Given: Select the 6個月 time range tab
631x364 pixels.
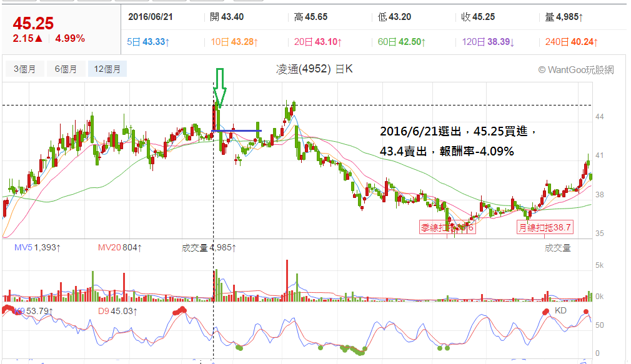Looking at the screenshot, I should pyautogui.click(x=66, y=69).
